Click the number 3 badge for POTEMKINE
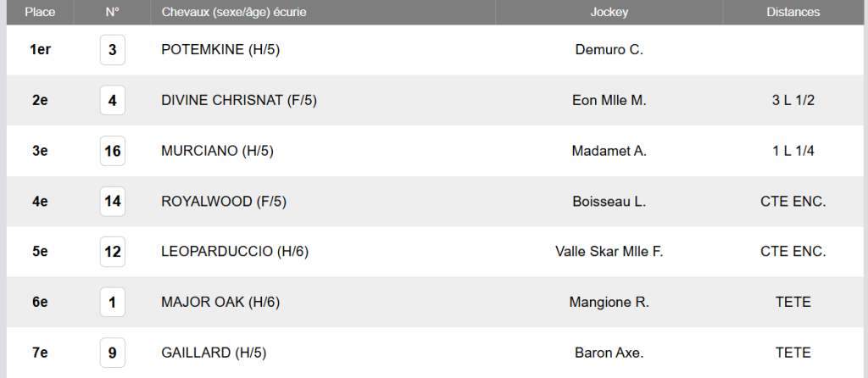Screen dimensions: 868x378 [112, 50]
